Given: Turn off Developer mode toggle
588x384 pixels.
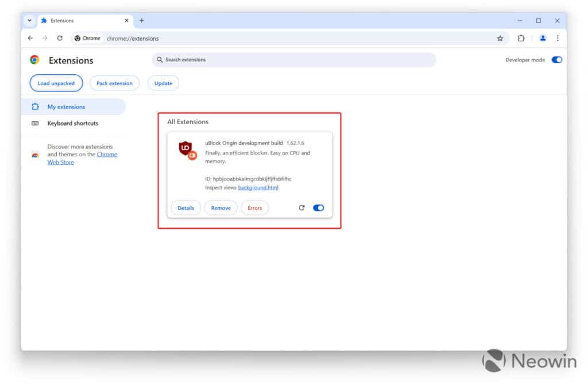Looking at the screenshot, I should [557, 60].
